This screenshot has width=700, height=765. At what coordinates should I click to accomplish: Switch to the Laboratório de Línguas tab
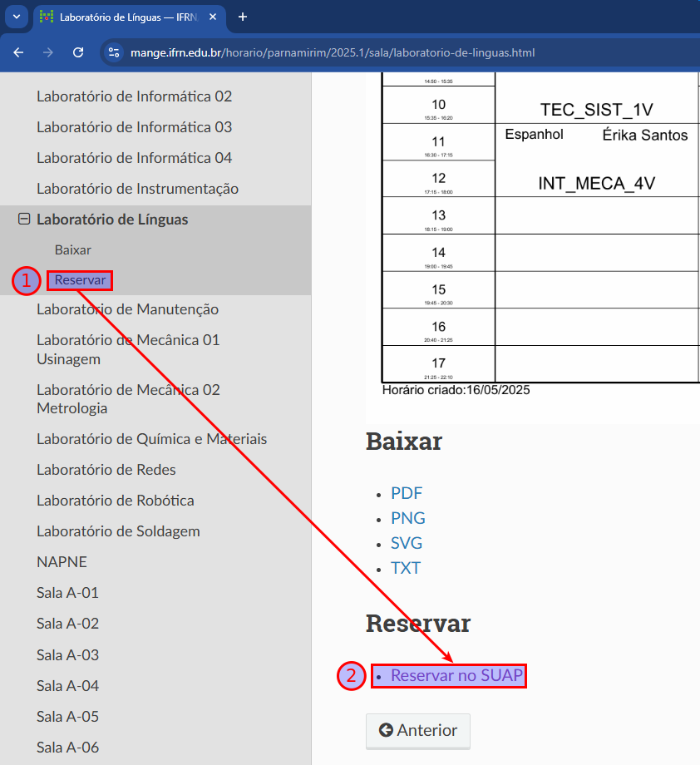click(x=125, y=17)
